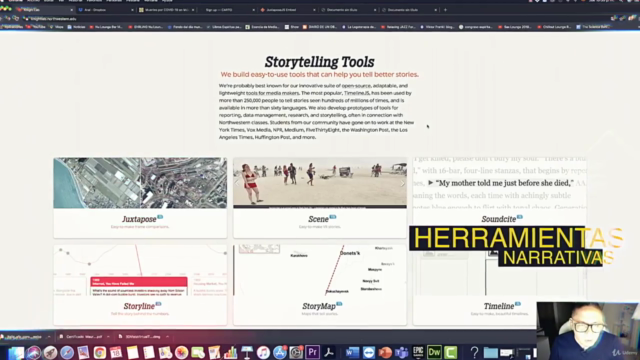
Task: Switch to JuxtaposeJS Embed tab
Action: click(288, 10)
